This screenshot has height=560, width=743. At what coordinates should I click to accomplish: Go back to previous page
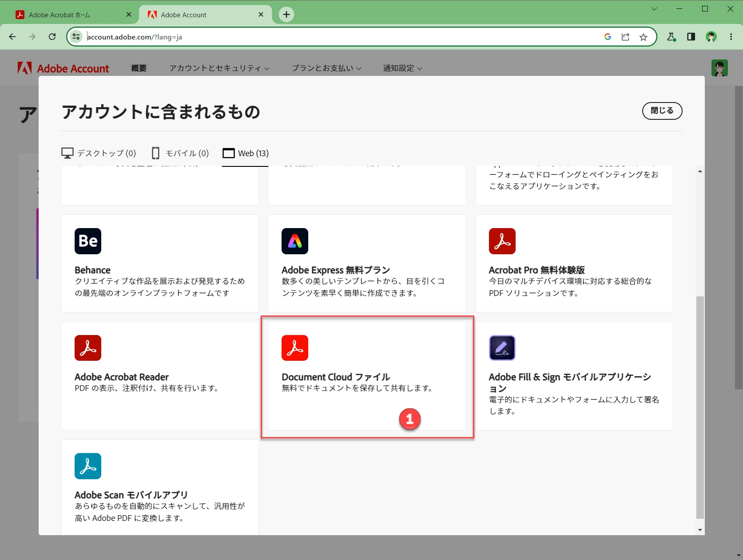pyautogui.click(x=12, y=37)
